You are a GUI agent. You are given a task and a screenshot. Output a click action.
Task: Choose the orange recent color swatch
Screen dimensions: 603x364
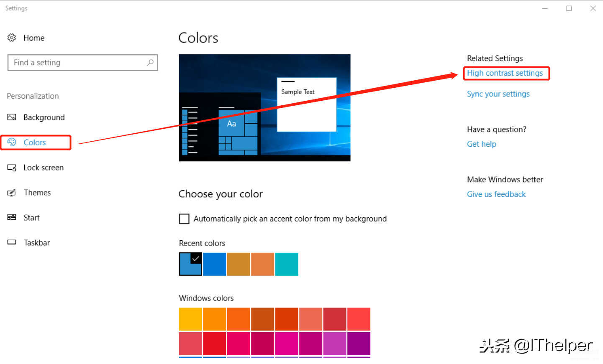tap(262, 264)
